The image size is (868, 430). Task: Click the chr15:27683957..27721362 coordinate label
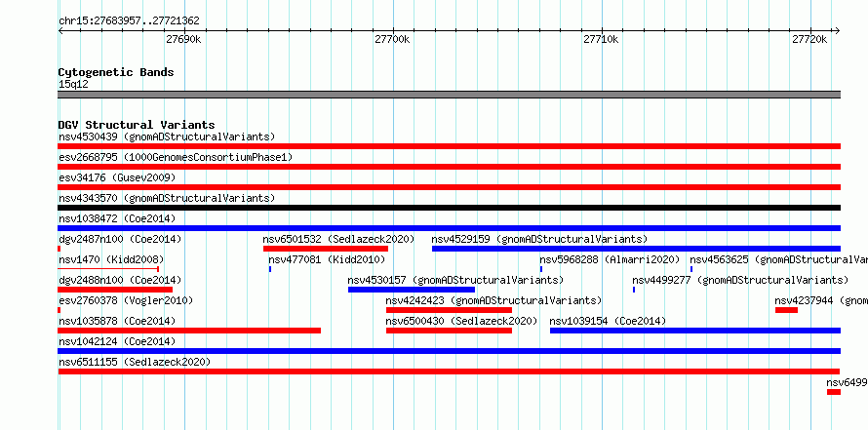[129, 21]
